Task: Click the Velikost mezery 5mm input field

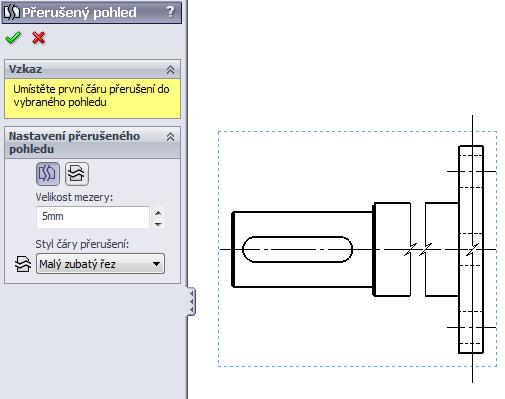Action: 93,217
